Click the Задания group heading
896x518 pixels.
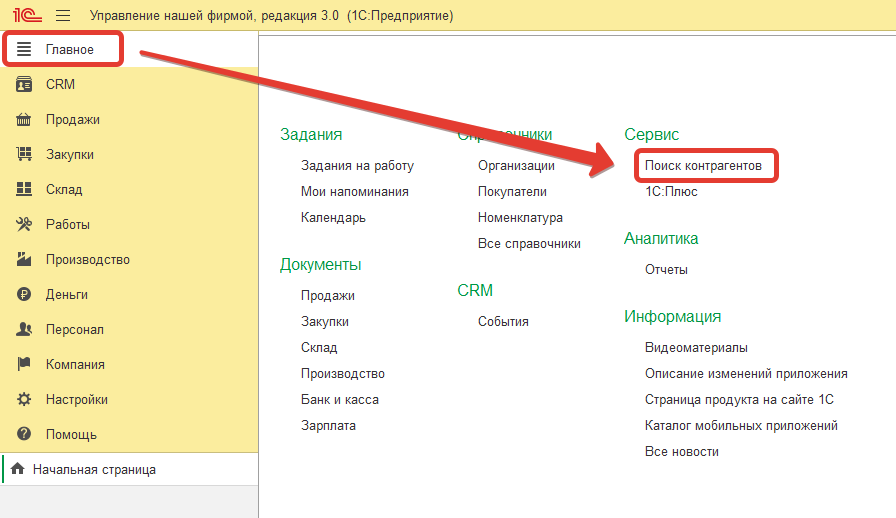click(x=311, y=134)
